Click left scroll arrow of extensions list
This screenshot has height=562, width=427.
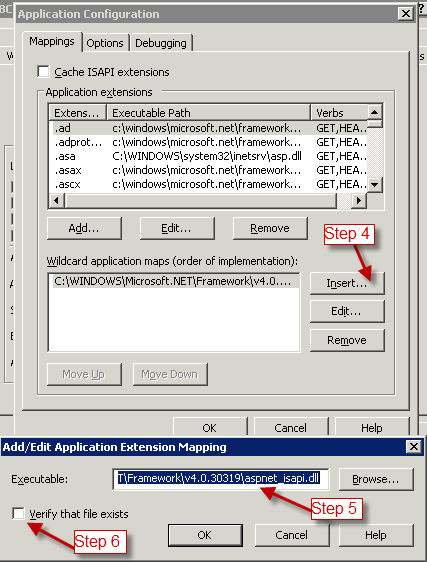[x=56, y=200]
